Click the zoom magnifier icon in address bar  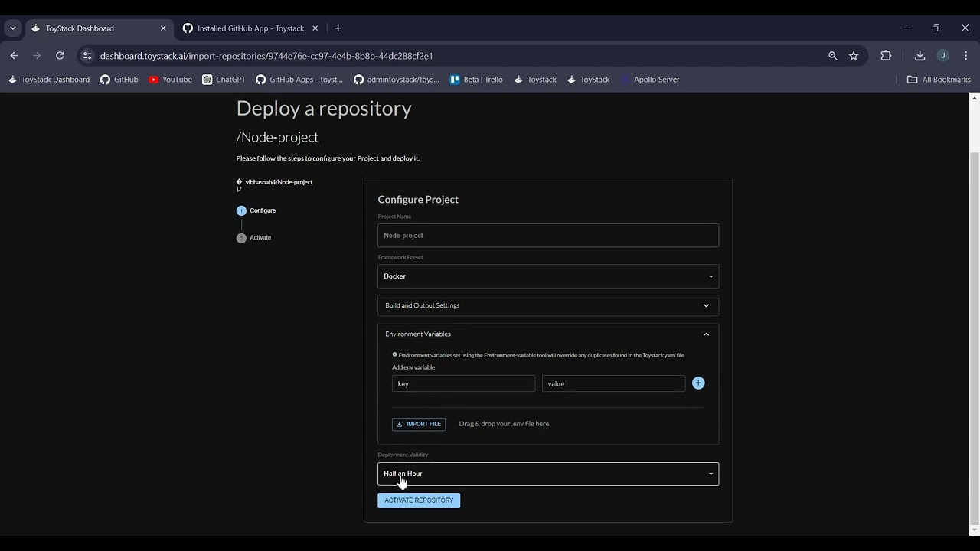click(833, 56)
